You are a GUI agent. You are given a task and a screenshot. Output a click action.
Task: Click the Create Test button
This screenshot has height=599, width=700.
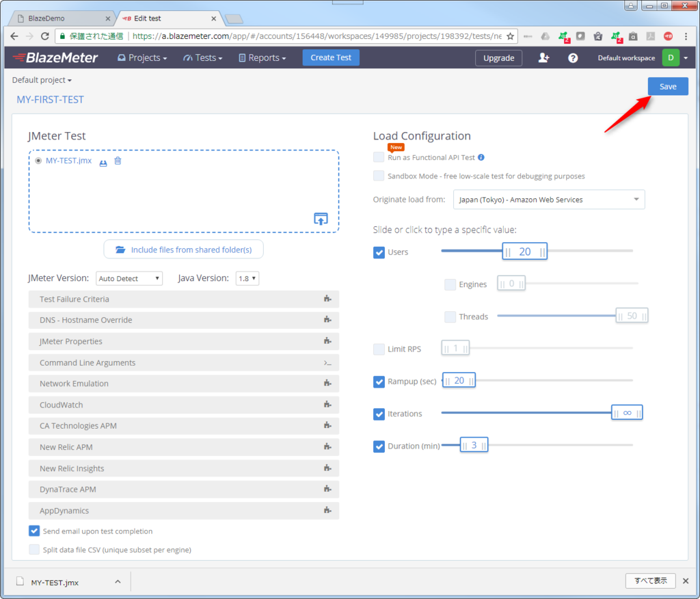331,57
